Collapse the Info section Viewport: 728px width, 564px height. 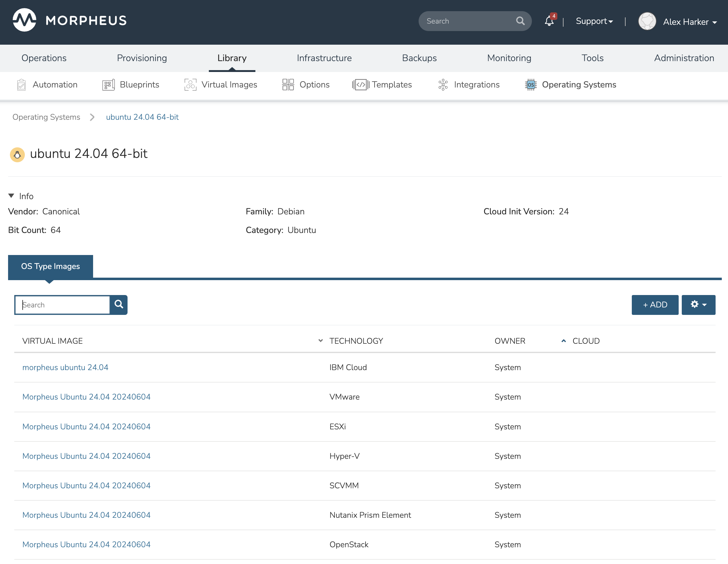(x=11, y=196)
